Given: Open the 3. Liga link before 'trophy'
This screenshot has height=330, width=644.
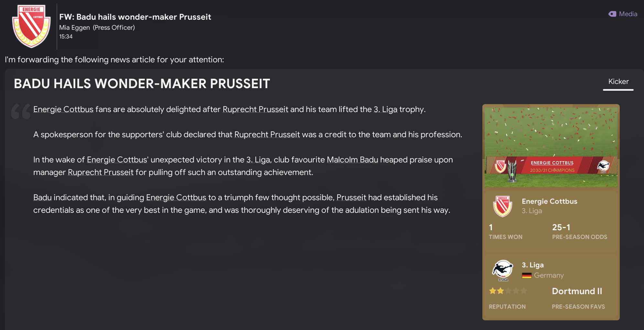Looking at the screenshot, I should pyautogui.click(x=385, y=109).
